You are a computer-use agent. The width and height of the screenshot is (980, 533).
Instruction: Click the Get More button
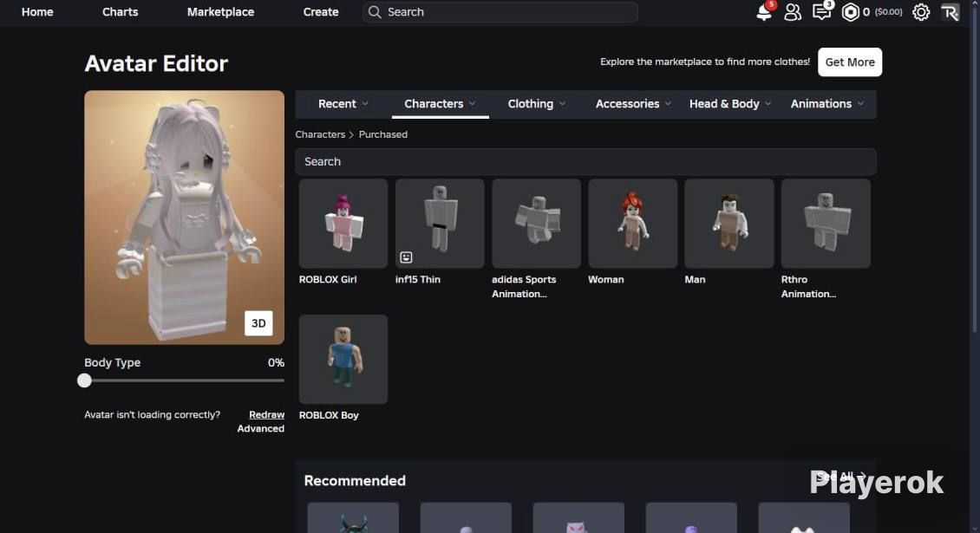[x=849, y=62]
